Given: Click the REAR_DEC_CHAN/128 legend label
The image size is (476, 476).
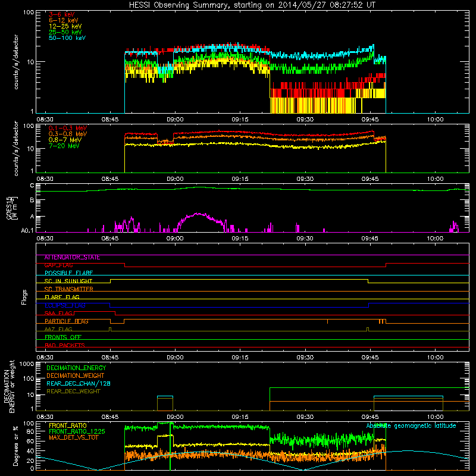Looking at the screenshot, I should coord(79,384).
